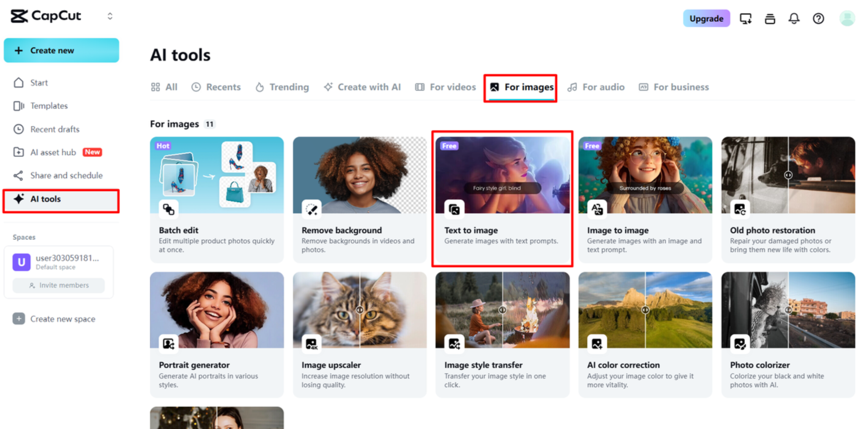
Task: Expand the workspace switcher next to CapCut logo
Action: (x=110, y=16)
